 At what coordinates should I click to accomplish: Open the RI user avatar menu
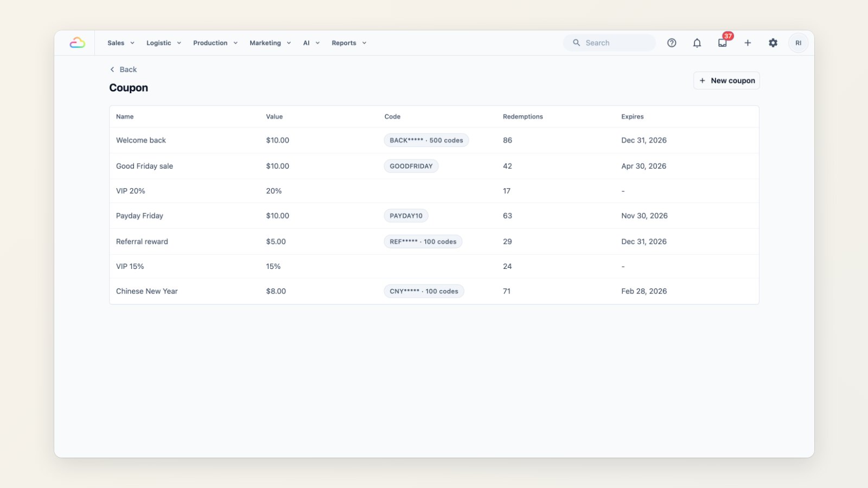coord(798,43)
